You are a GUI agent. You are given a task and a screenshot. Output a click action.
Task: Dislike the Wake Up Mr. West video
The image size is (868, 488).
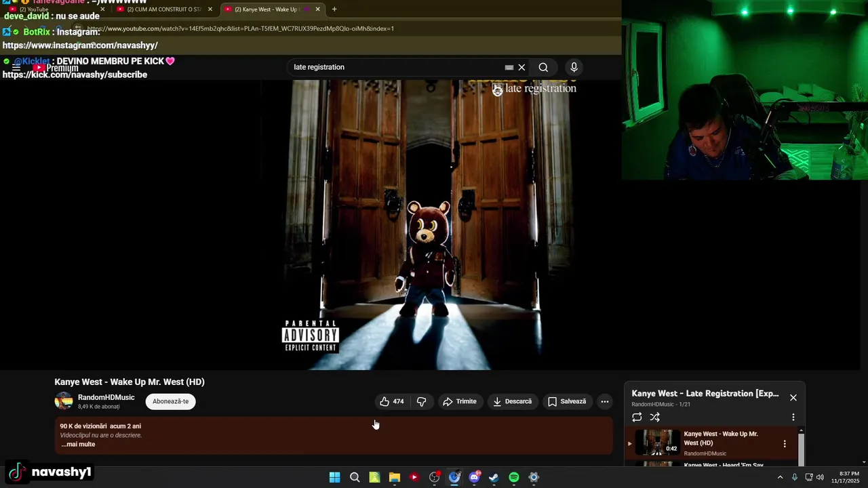point(421,401)
